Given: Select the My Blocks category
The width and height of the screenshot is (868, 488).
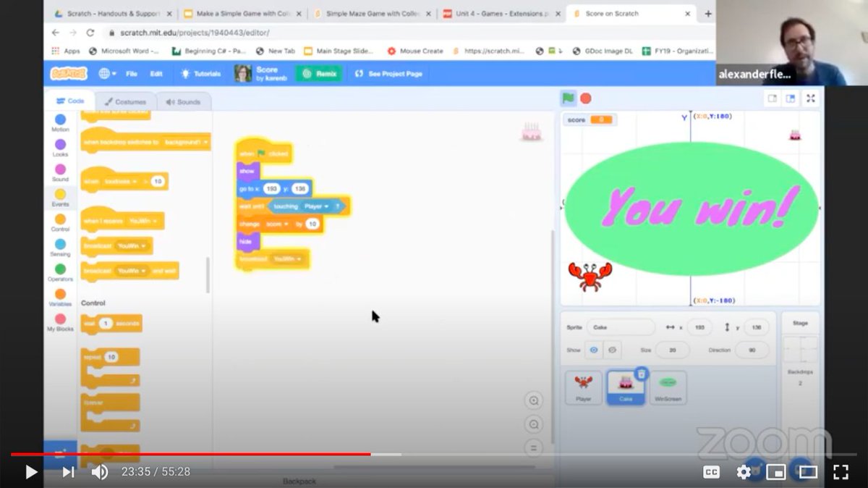Looking at the screenshot, I should (x=60, y=322).
